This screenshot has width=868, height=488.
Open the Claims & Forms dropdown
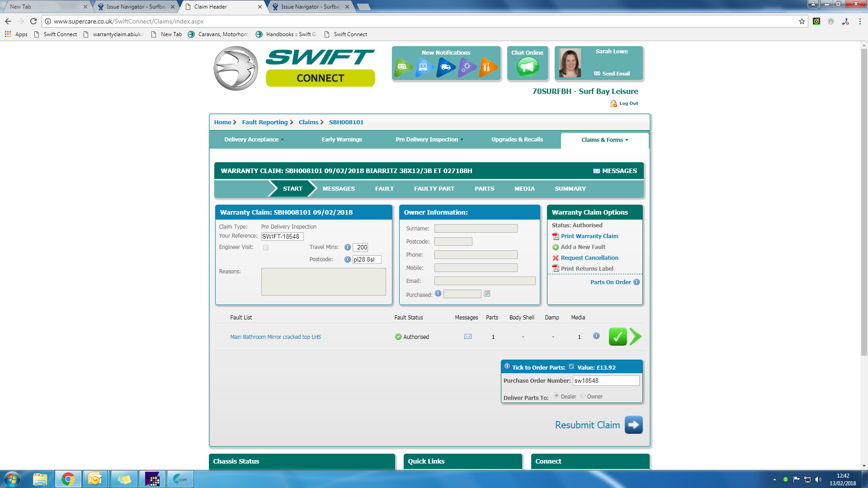[604, 140]
